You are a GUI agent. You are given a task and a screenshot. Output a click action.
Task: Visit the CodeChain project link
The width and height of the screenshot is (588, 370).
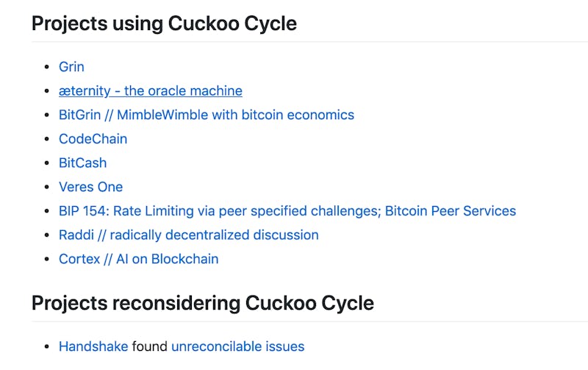pyautogui.click(x=93, y=139)
